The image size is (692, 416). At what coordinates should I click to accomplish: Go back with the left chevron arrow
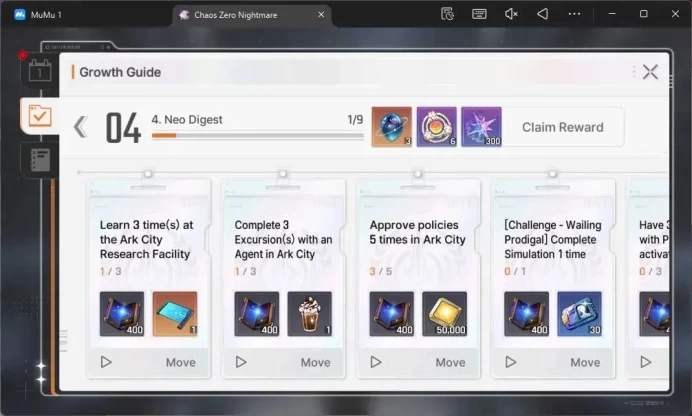coord(81,127)
